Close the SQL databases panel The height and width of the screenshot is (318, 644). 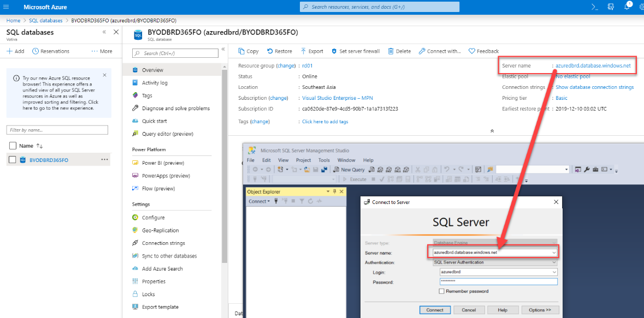[x=116, y=32]
